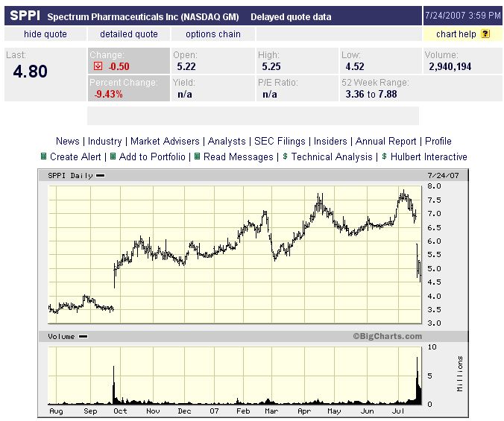
Task: Click the Mar label on chart axis
Action: point(271,411)
